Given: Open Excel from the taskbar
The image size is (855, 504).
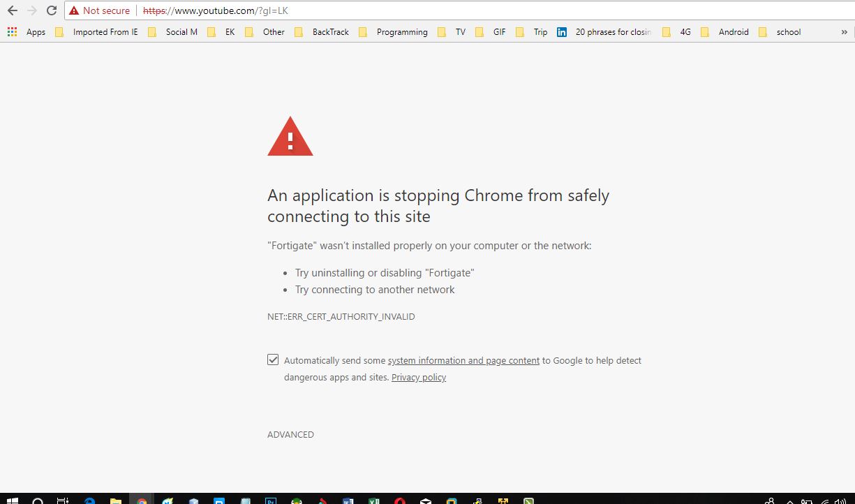Looking at the screenshot, I should coord(374,500).
